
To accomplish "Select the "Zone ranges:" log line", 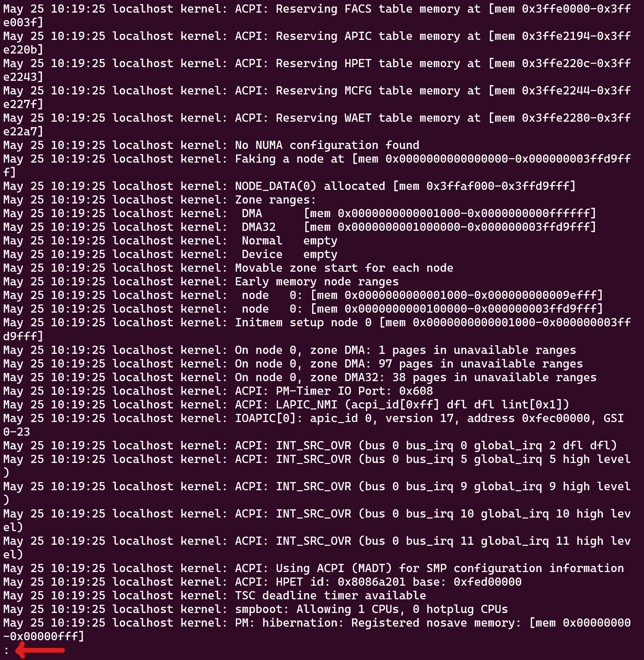I will 160,200.
